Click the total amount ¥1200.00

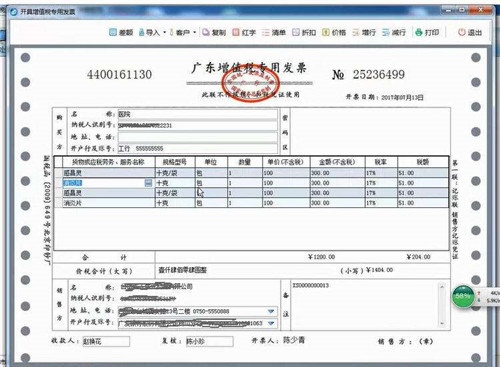click(322, 257)
